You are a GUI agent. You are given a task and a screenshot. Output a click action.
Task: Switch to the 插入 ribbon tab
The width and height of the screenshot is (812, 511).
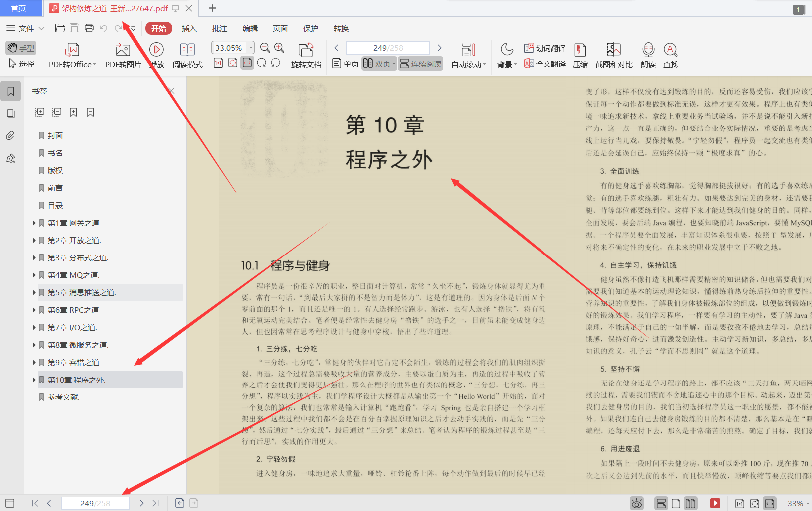click(x=189, y=28)
